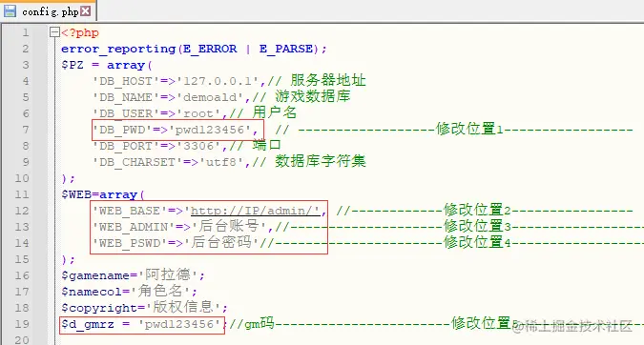Click the '后台账号' value
Viewport: 644px width, 345px height.
(229, 226)
